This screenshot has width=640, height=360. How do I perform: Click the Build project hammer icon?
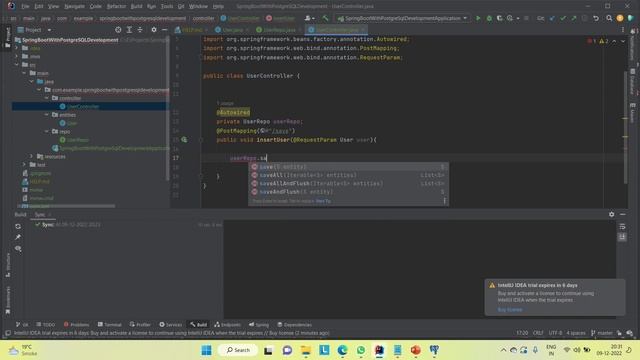point(325,18)
